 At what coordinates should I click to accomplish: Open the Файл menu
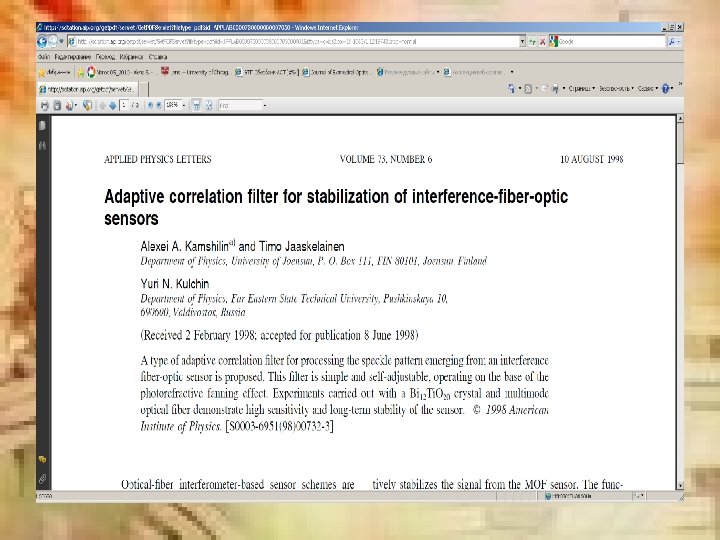pyautogui.click(x=44, y=57)
